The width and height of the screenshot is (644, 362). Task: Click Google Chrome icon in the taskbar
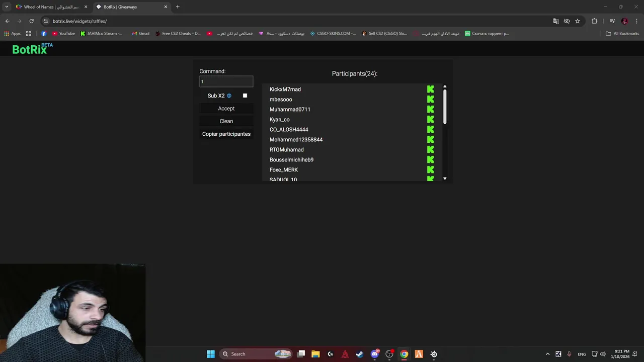pyautogui.click(x=404, y=354)
